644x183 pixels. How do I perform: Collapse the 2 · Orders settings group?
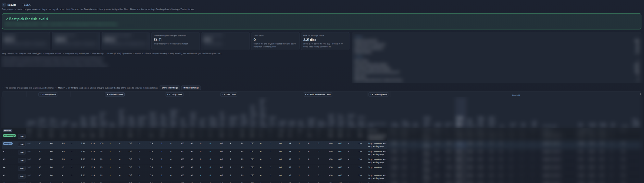pos(115,94)
